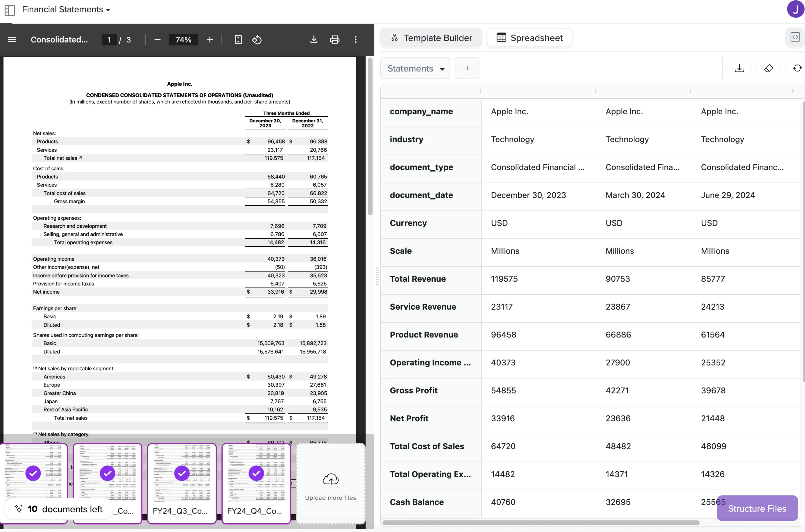This screenshot has height=532, width=805.
Task: Toggle checkmark on second document thumbnail
Action: click(108, 473)
